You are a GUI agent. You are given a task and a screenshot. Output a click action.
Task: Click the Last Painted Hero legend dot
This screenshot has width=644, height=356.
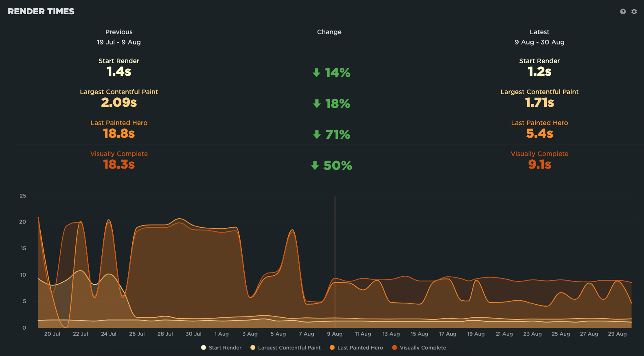[332, 348]
